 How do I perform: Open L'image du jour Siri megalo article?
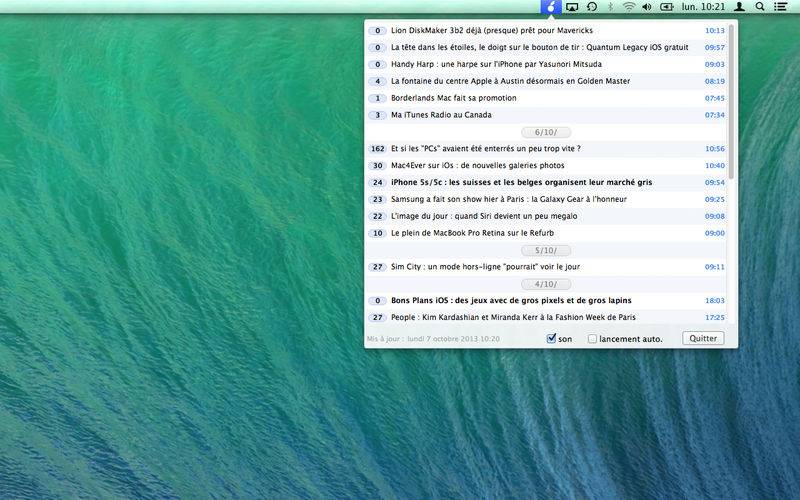point(484,216)
